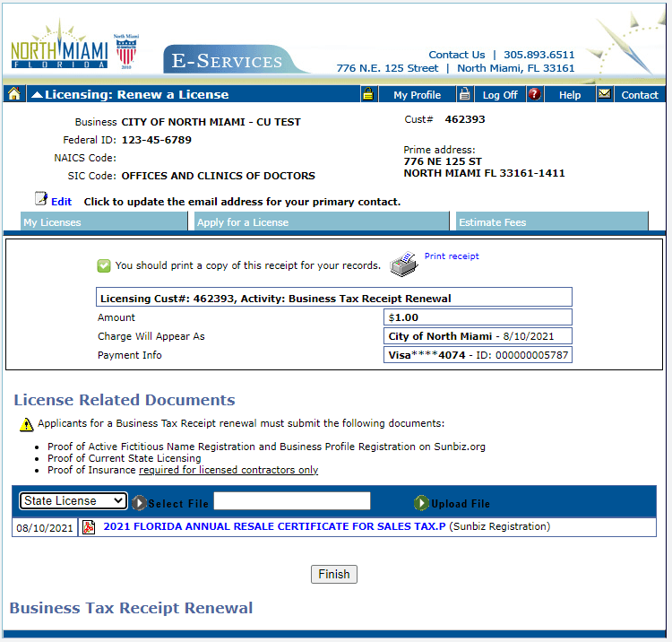
Task: Click the green checkmark icon by receipt notice
Action: coord(104,266)
